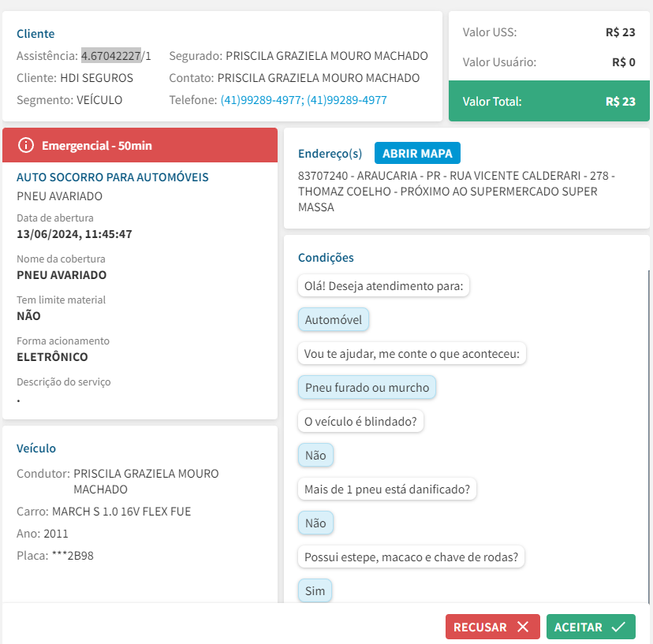Image resolution: width=653 pixels, height=644 pixels.
Task: Click the address text in Endereço(s)
Action: pos(456,192)
